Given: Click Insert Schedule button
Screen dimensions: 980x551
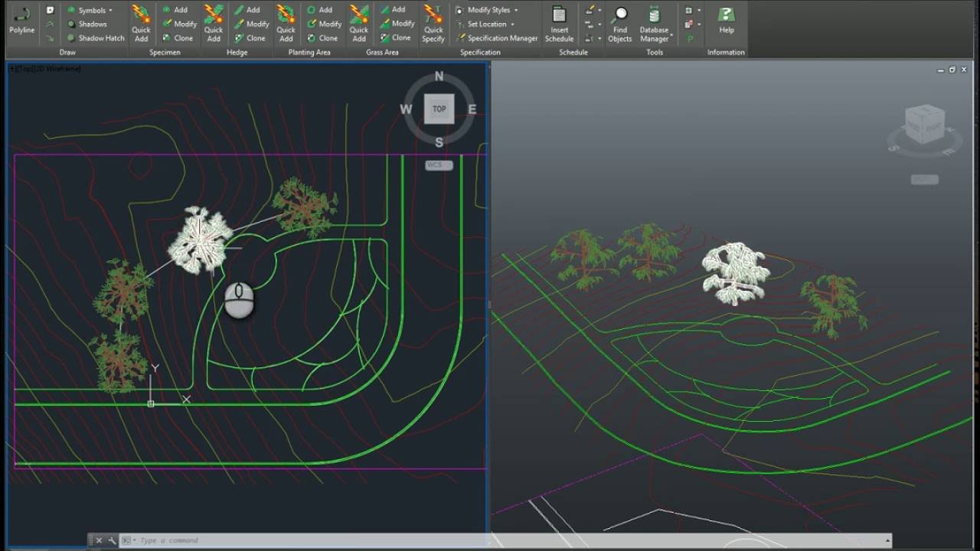Looking at the screenshot, I should pos(559,24).
